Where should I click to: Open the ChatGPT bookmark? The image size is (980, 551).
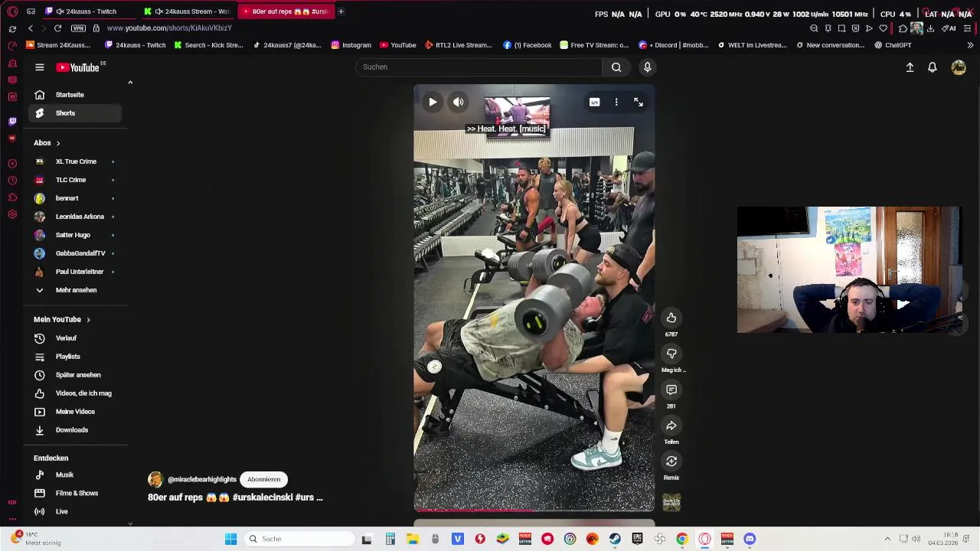893,45
